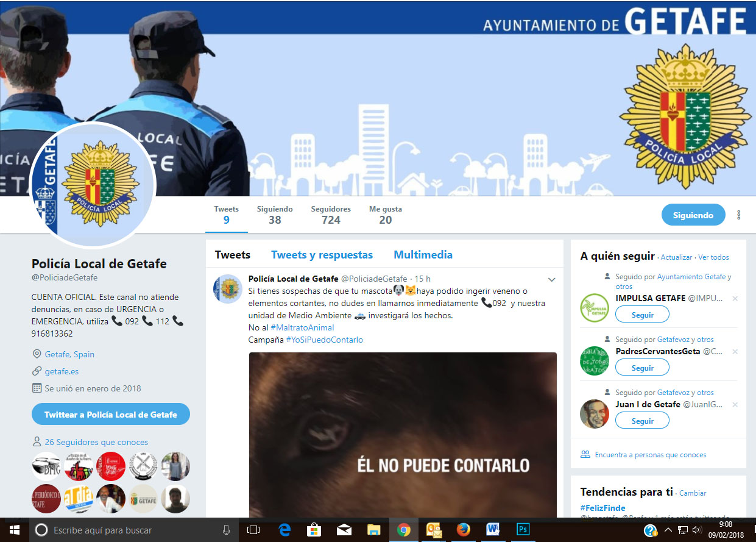Switch to Photoshop taskbar icon
The image size is (756, 542).
click(523, 530)
